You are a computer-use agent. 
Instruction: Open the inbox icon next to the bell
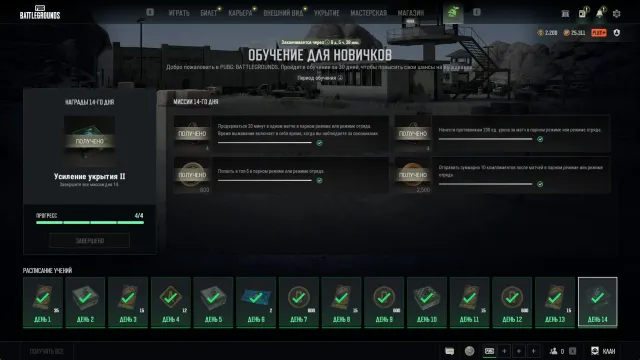[x=582, y=13]
